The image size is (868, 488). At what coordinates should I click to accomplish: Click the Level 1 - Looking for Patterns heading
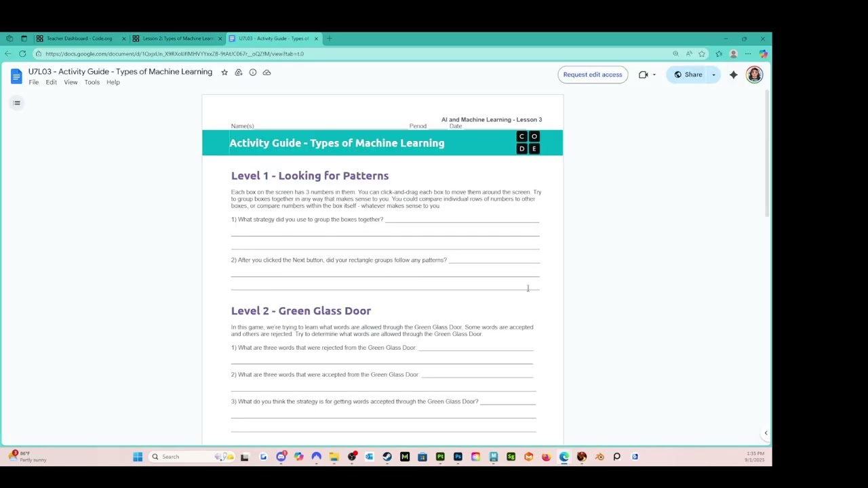(x=310, y=176)
